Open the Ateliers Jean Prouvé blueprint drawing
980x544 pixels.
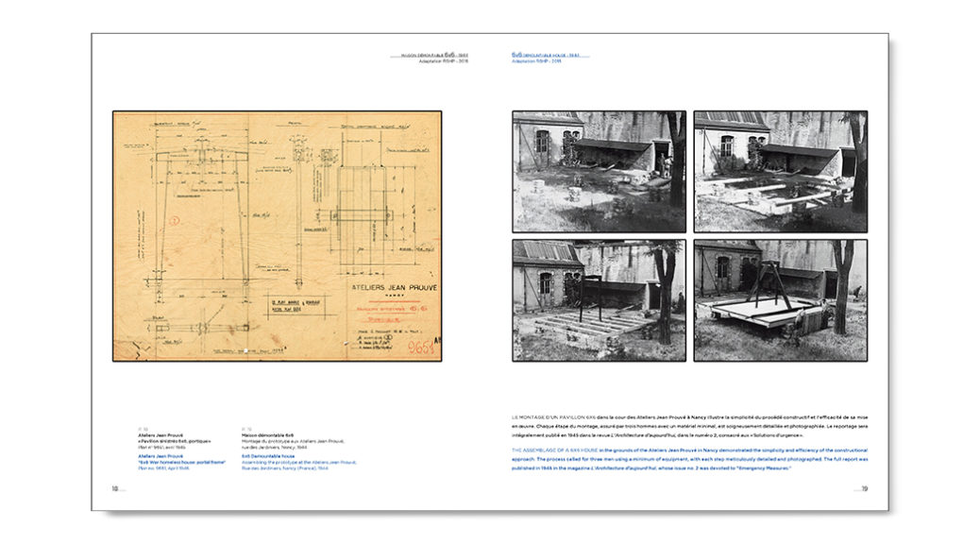[x=277, y=236]
